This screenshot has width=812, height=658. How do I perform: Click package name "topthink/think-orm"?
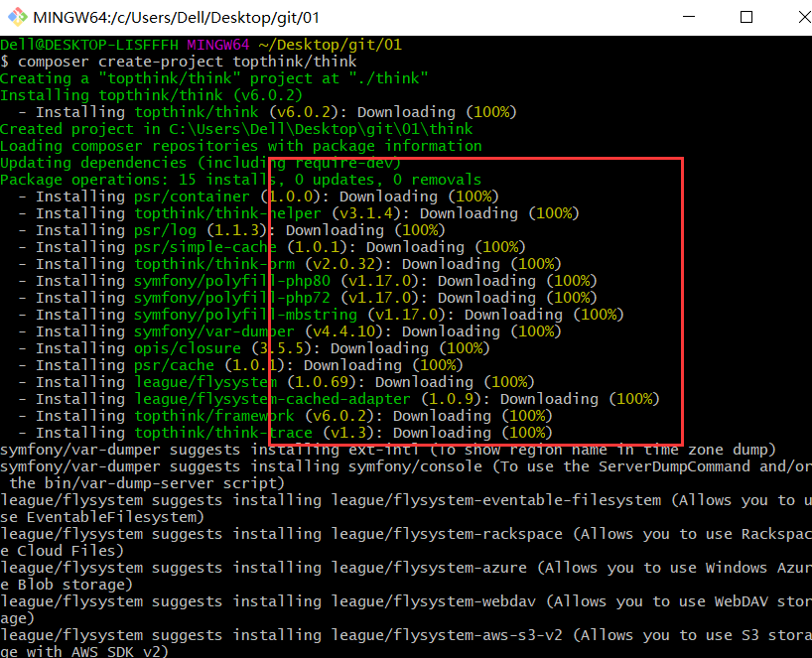coord(213,264)
